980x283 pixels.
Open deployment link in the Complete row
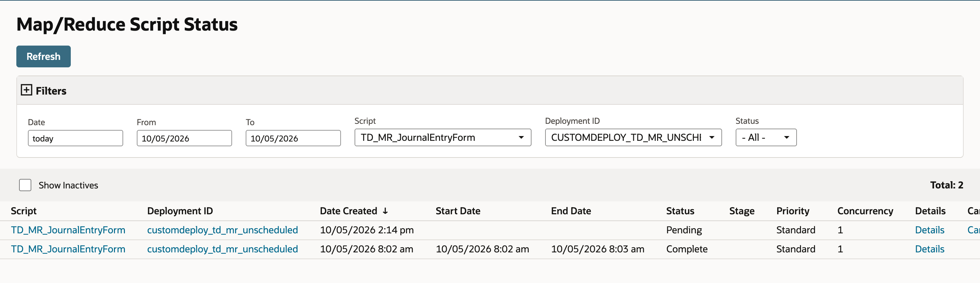tap(223, 249)
